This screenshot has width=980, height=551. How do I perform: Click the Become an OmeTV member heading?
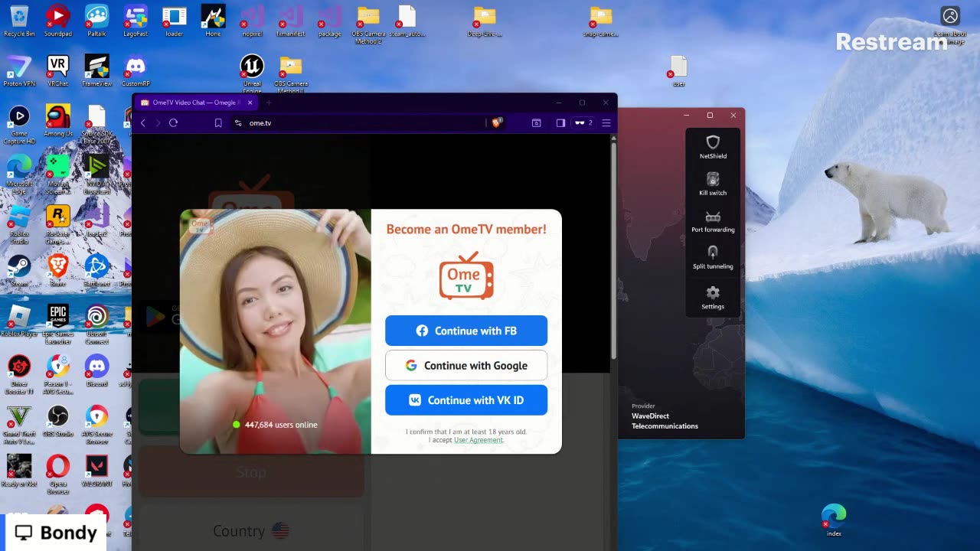click(x=466, y=229)
